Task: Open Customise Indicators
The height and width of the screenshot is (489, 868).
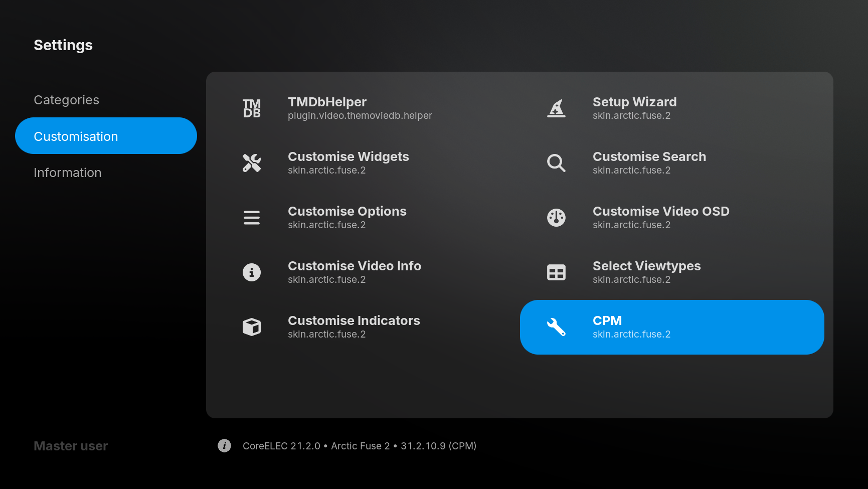Action: [368, 327]
